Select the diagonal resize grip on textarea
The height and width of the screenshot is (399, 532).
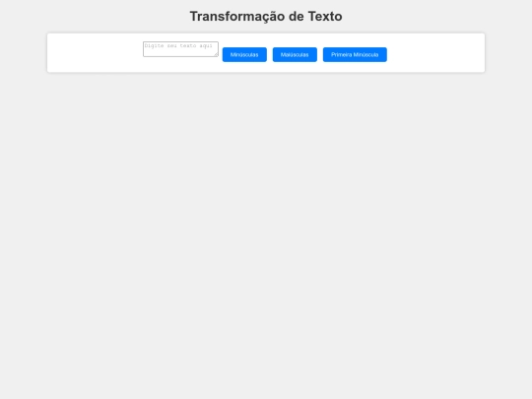(216, 54)
